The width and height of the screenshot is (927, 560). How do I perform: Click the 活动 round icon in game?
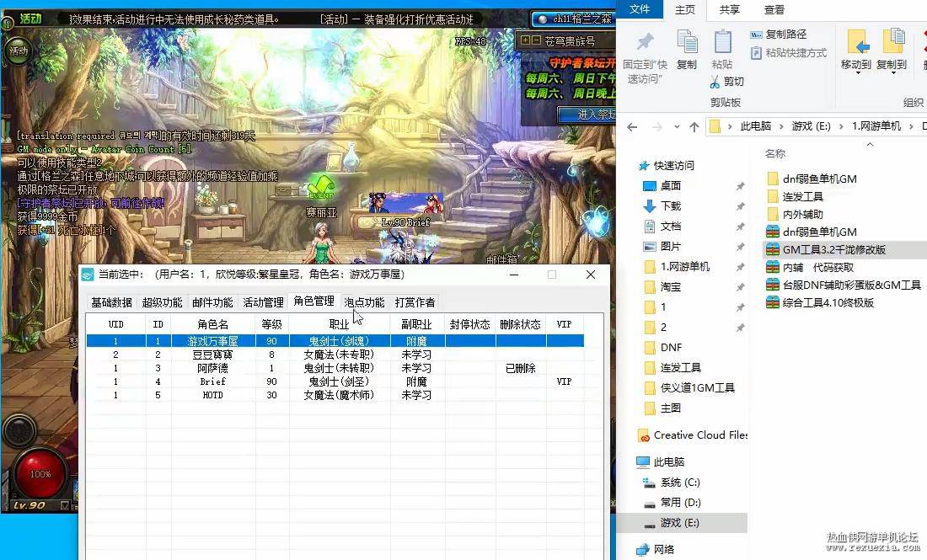pyautogui.click(x=19, y=51)
